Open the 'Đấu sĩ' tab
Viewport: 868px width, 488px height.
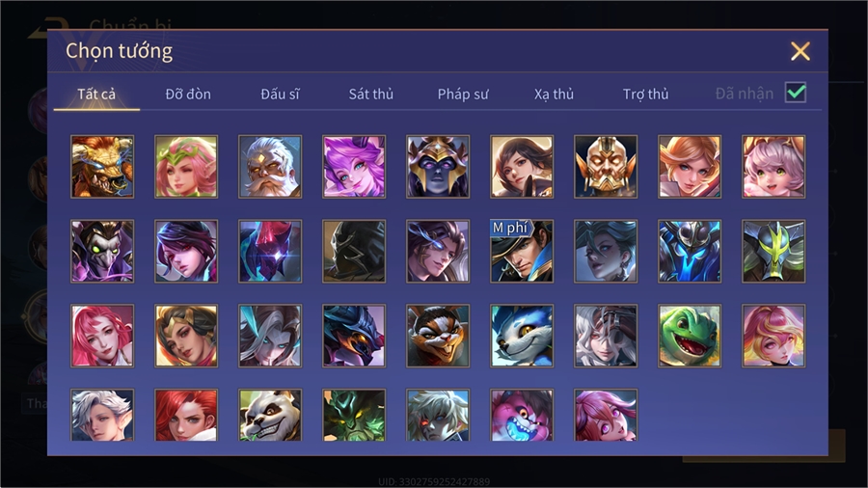pos(280,95)
